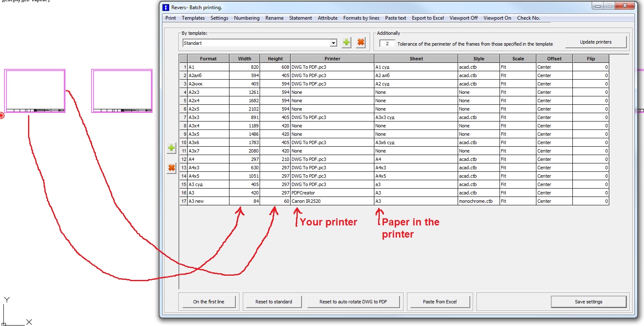The width and height of the screenshot is (644, 326).
Task: Click the red X beside the table to remove a format row
Action: tap(172, 168)
